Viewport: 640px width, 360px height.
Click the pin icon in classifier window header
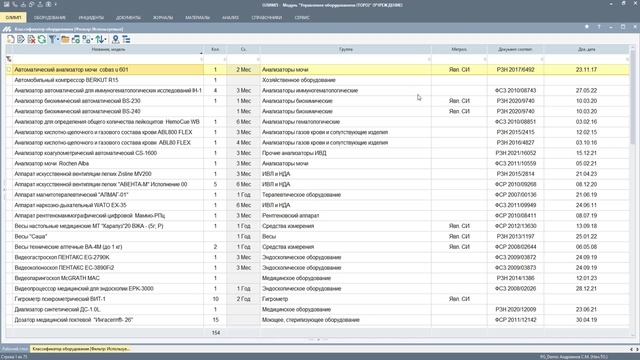[599, 27]
